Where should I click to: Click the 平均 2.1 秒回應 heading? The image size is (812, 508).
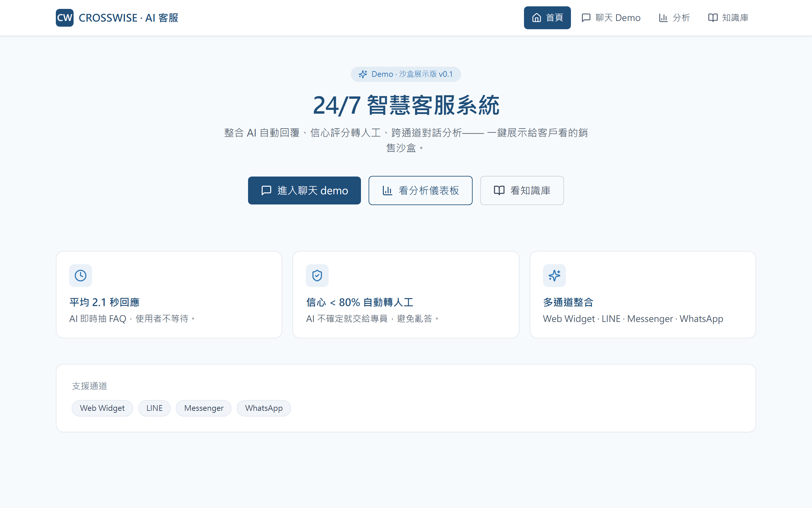coord(104,302)
